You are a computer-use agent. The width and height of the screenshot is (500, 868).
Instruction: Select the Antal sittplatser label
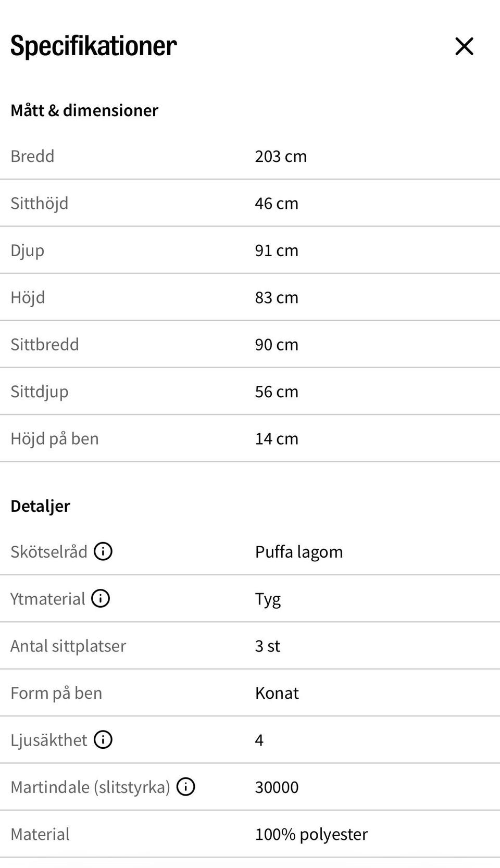coord(68,646)
